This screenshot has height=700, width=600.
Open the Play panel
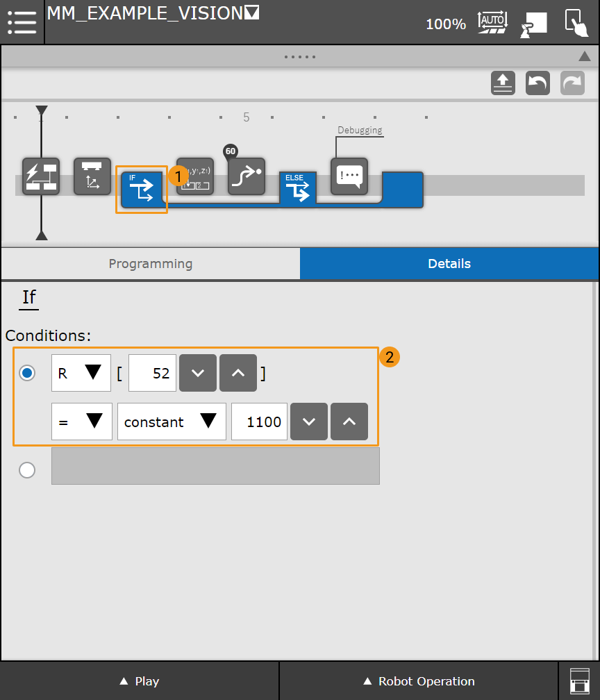(x=140, y=681)
